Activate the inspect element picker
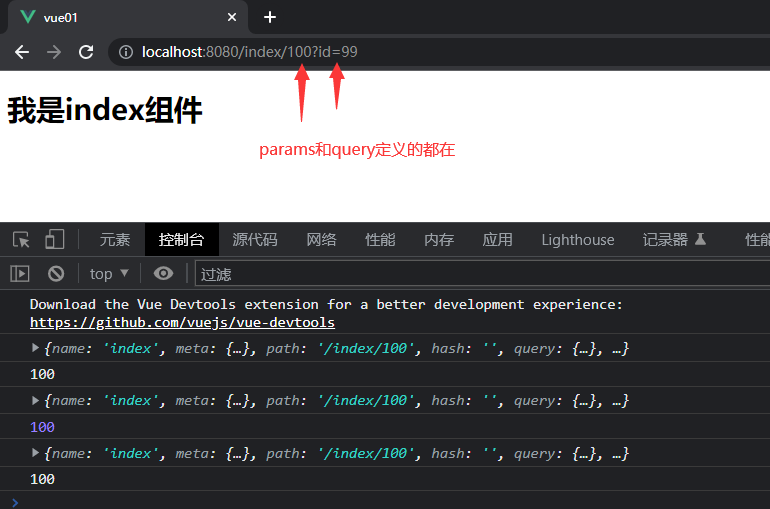 21,240
